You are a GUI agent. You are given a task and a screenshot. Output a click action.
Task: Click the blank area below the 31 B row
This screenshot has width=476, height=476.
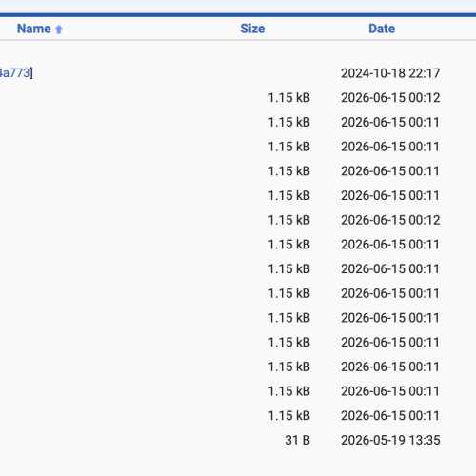pyautogui.click(x=238, y=464)
